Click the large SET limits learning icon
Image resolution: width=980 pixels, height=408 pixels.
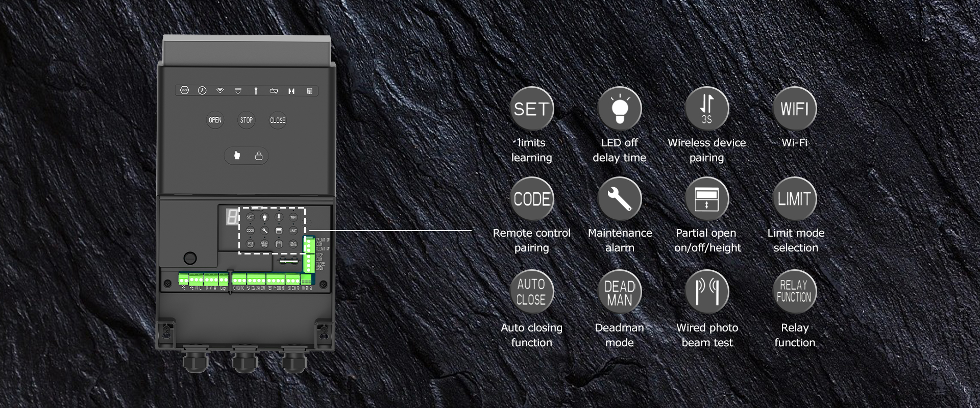pyautogui.click(x=531, y=109)
